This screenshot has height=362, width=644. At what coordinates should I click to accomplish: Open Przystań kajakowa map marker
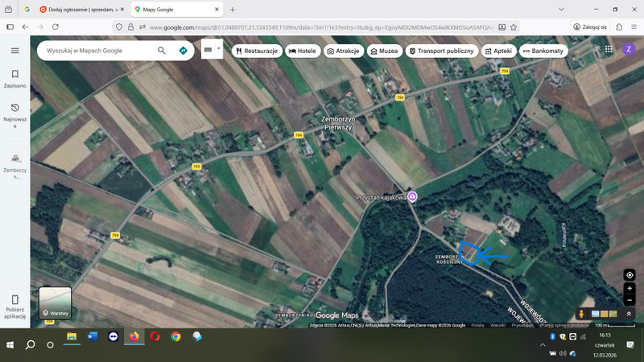click(x=411, y=196)
